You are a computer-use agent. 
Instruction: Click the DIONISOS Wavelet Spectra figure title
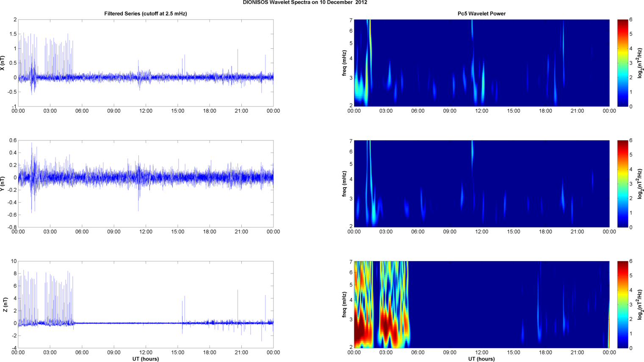point(305,3)
